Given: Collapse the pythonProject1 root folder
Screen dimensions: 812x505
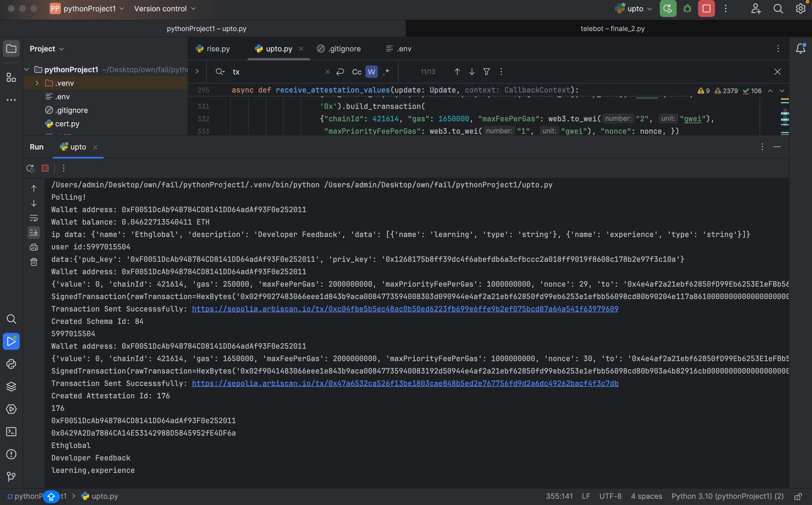Looking at the screenshot, I should click(27, 69).
